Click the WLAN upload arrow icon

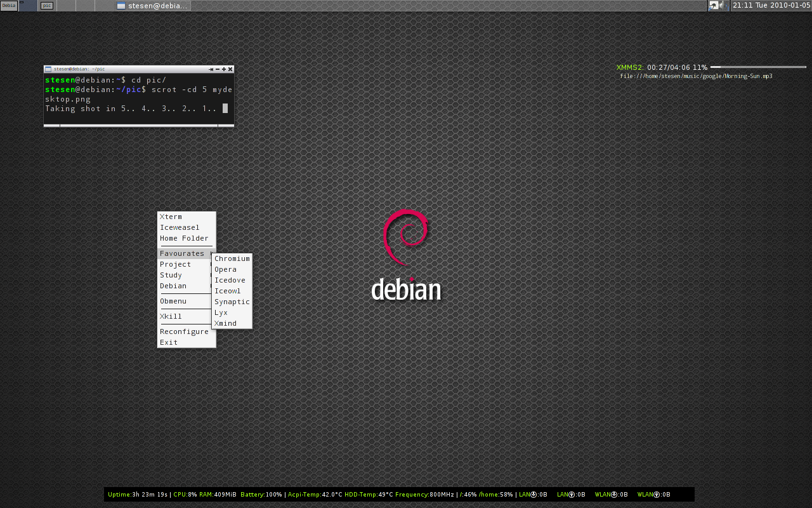[657, 495]
